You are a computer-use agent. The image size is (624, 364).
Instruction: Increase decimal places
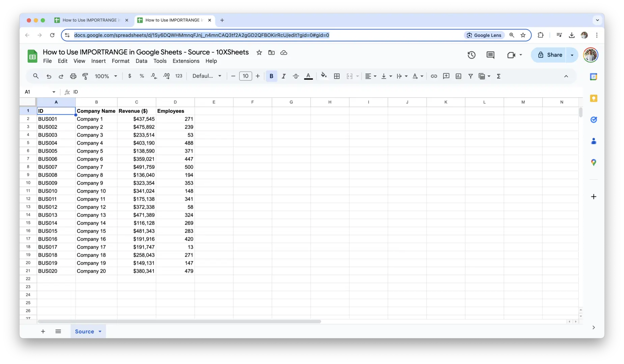(x=166, y=76)
